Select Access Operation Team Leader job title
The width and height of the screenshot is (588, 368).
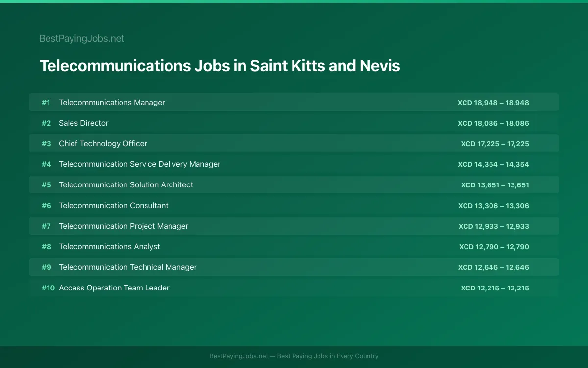click(114, 288)
